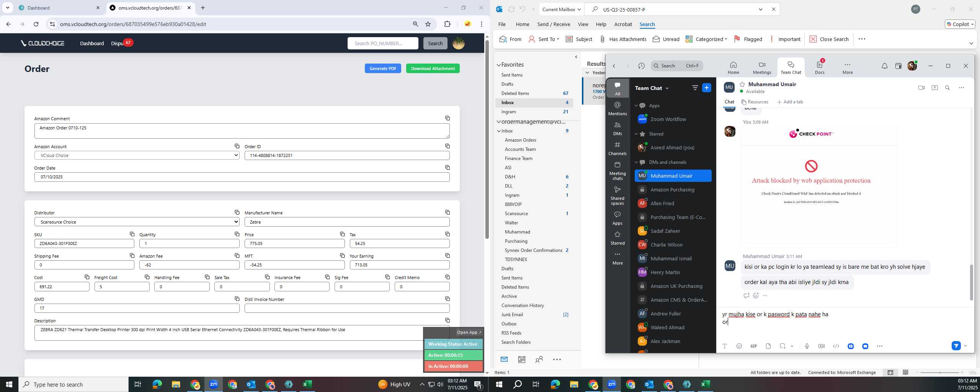Open Outlook File menu

(502, 24)
